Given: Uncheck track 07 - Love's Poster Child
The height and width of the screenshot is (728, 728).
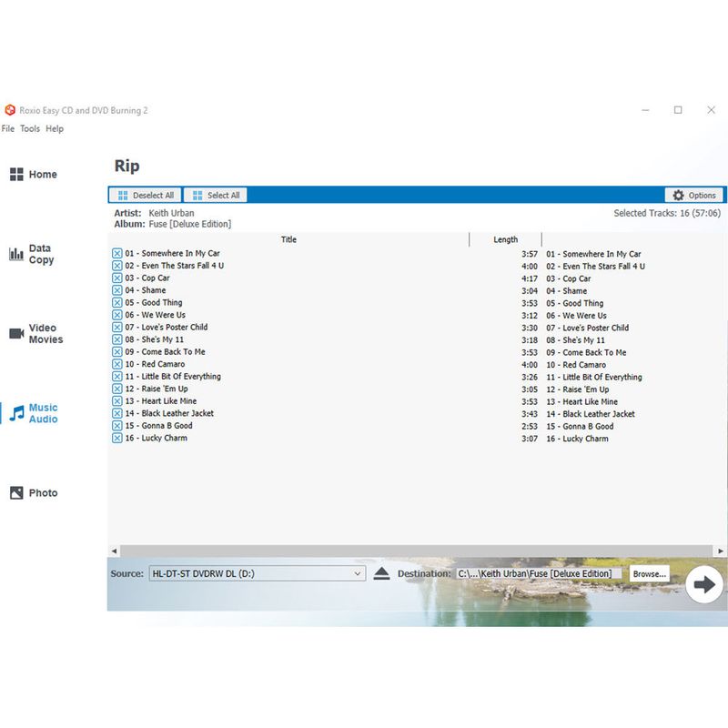Looking at the screenshot, I should pos(117,328).
